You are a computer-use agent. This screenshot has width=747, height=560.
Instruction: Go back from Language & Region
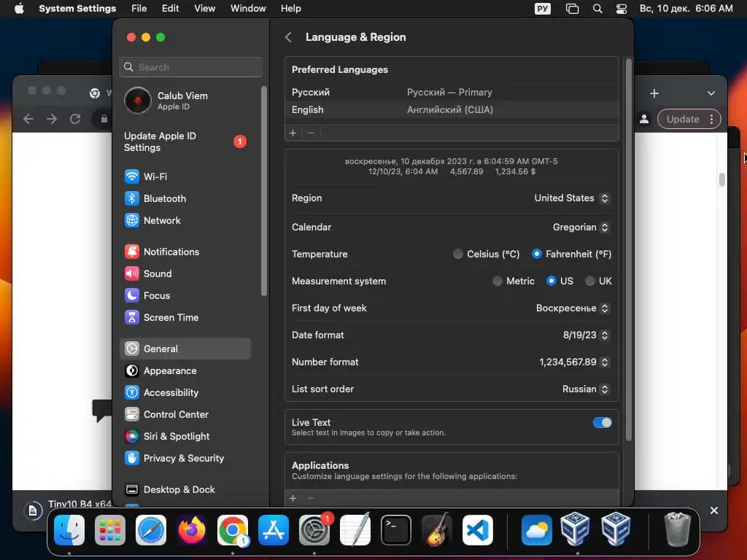click(x=288, y=37)
